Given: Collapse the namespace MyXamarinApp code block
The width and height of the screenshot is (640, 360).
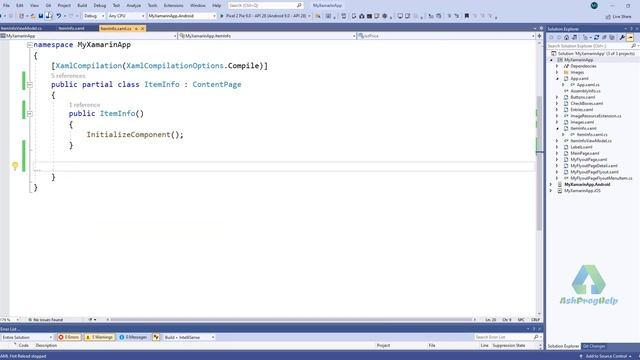Looking at the screenshot, I should coord(30,45).
